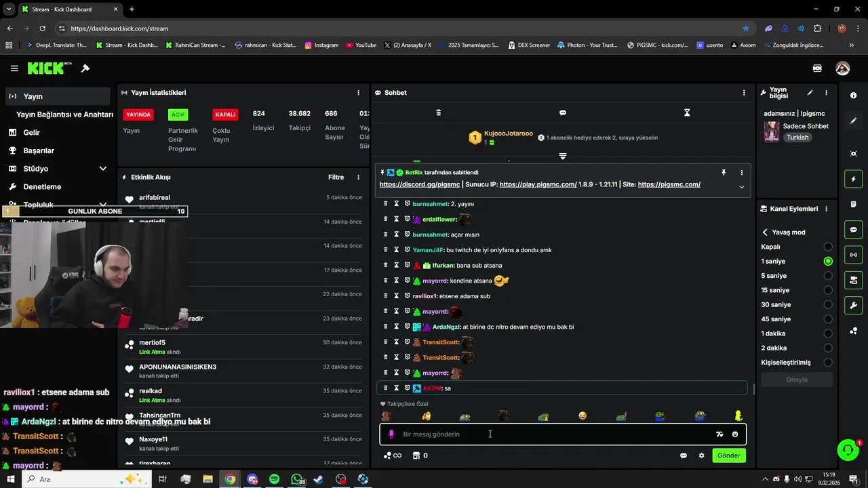Click the broadcast signal icon in right sidebar

tap(854, 255)
